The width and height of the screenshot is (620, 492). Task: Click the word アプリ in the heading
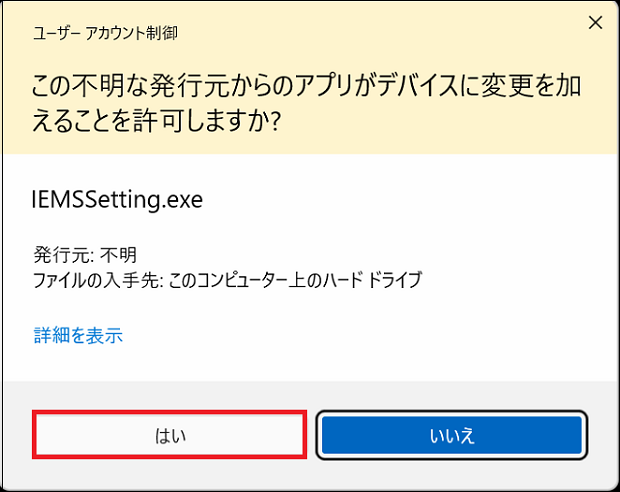324,86
